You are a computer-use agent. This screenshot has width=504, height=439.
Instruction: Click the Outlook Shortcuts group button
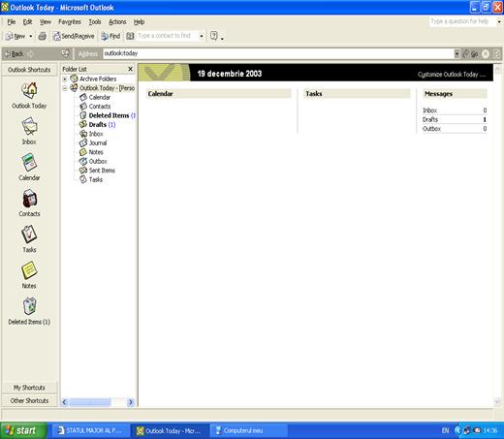click(x=29, y=70)
